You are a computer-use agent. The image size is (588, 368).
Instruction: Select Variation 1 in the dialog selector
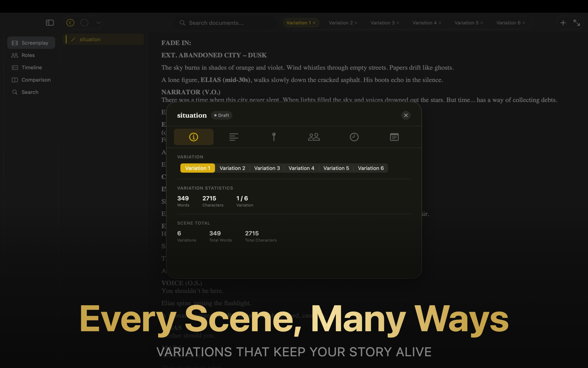[198, 168]
